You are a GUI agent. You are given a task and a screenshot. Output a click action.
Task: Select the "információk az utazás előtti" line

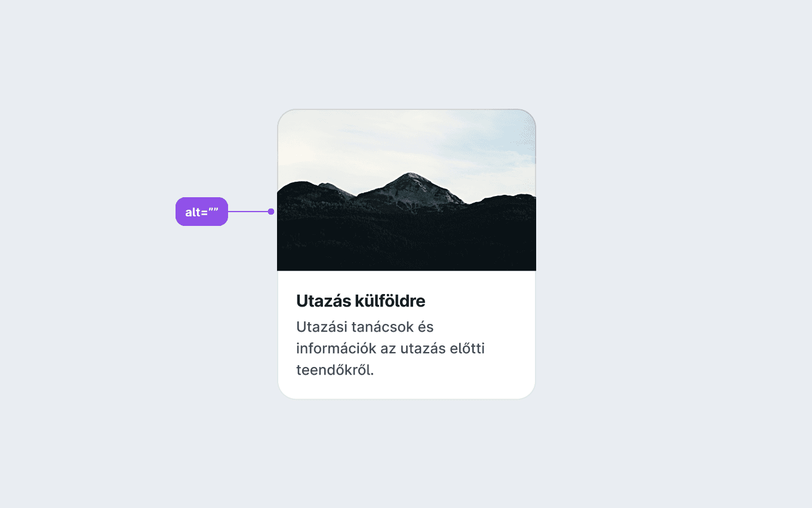tap(390, 348)
